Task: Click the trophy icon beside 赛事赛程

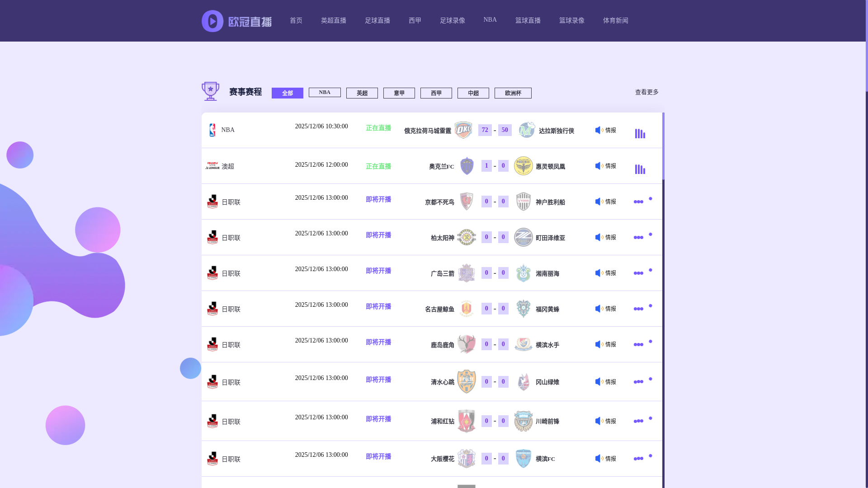Action: pyautogui.click(x=211, y=91)
